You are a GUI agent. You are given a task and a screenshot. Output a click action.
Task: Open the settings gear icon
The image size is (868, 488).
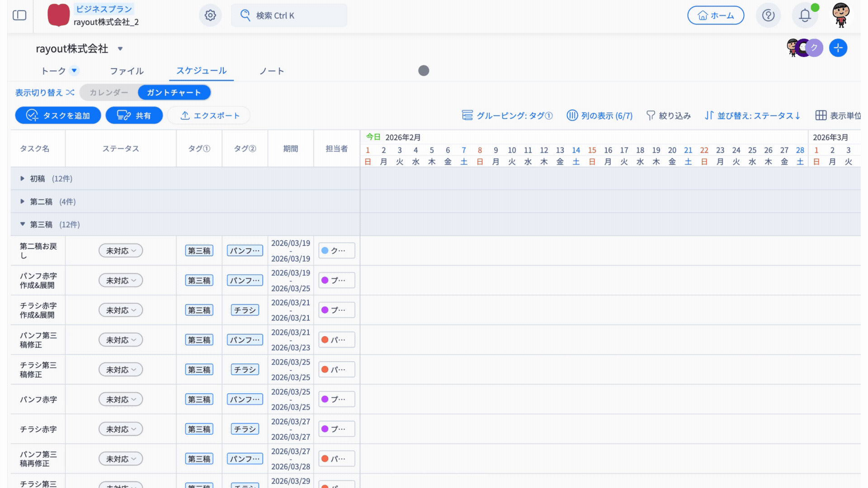coord(210,15)
